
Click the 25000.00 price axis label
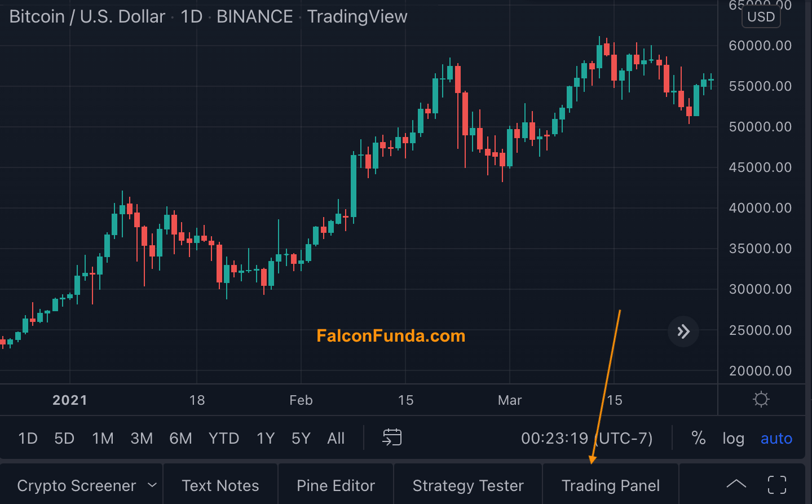coord(760,330)
